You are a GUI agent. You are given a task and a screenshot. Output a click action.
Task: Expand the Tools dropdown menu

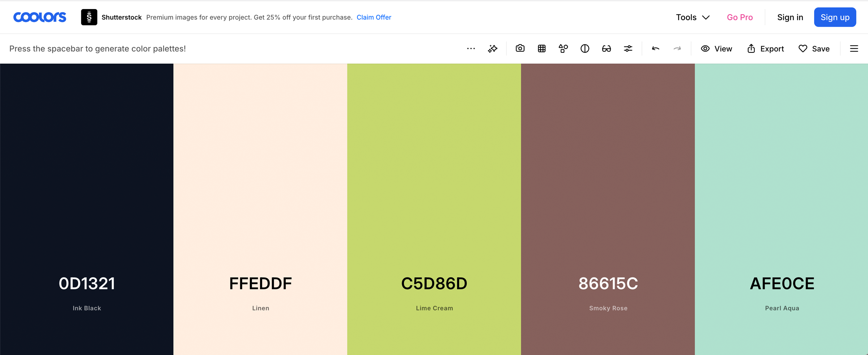point(693,17)
